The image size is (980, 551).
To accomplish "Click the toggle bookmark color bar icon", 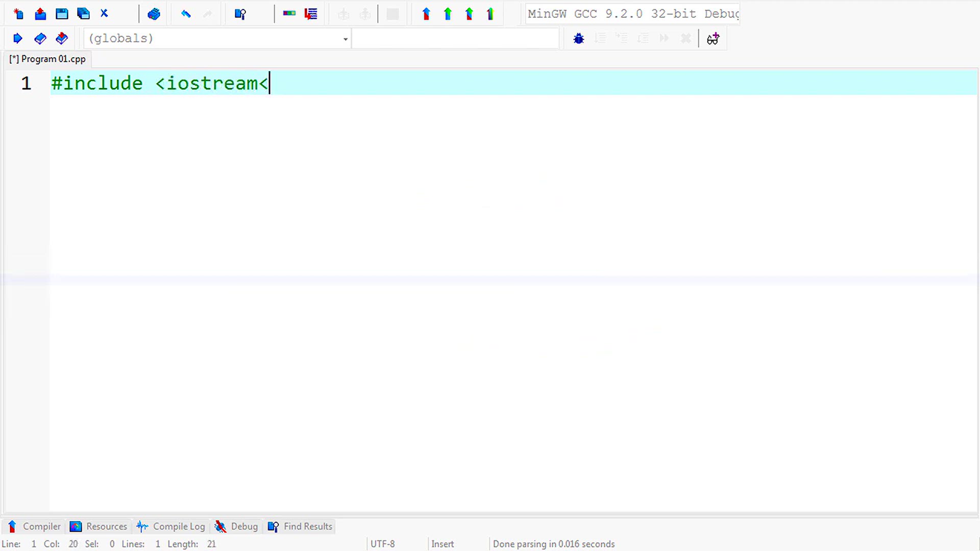I will (289, 13).
